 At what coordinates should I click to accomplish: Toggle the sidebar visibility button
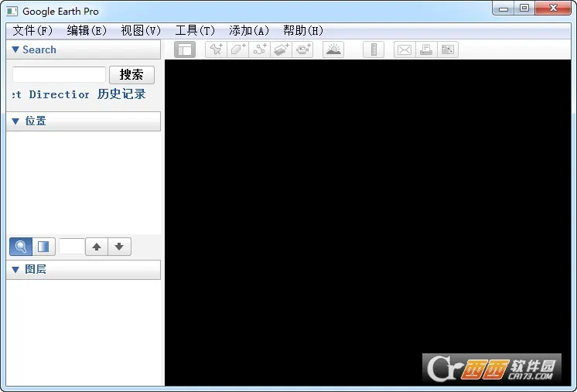click(185, 49)
